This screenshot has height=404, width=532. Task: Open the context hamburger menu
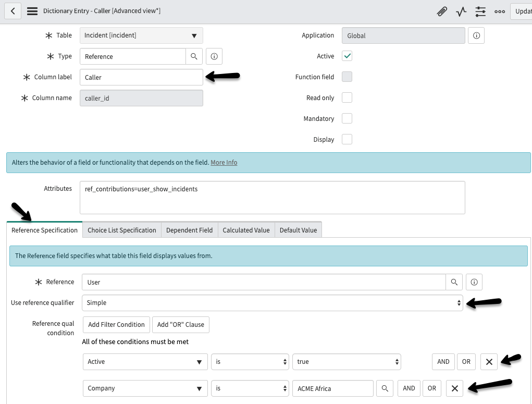32,11
